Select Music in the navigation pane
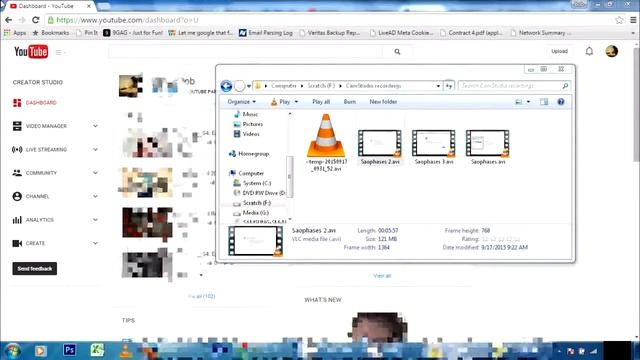The image size is (640, 360). click(246, 114)
